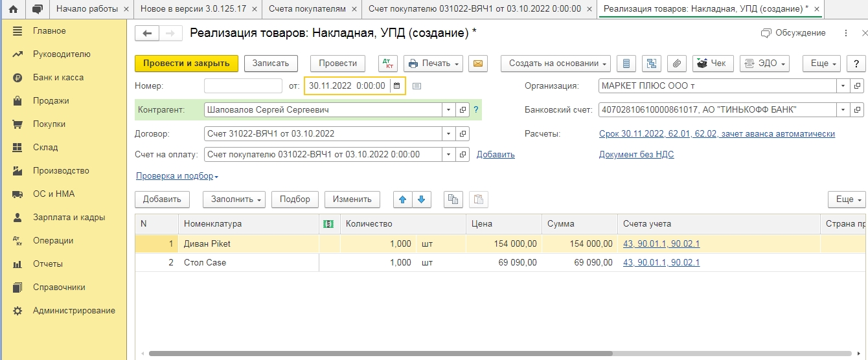Open Печать dropdown menu

pyautogui.click(x=433, y=63)
